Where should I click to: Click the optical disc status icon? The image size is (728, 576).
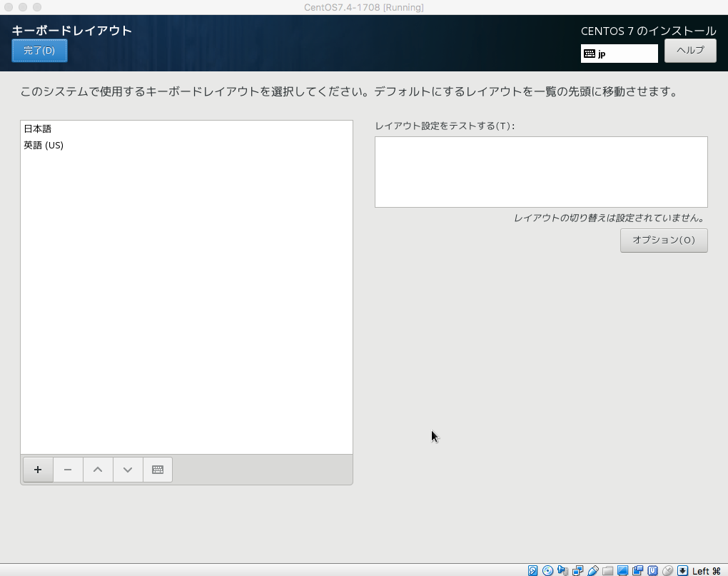(547, 570)
